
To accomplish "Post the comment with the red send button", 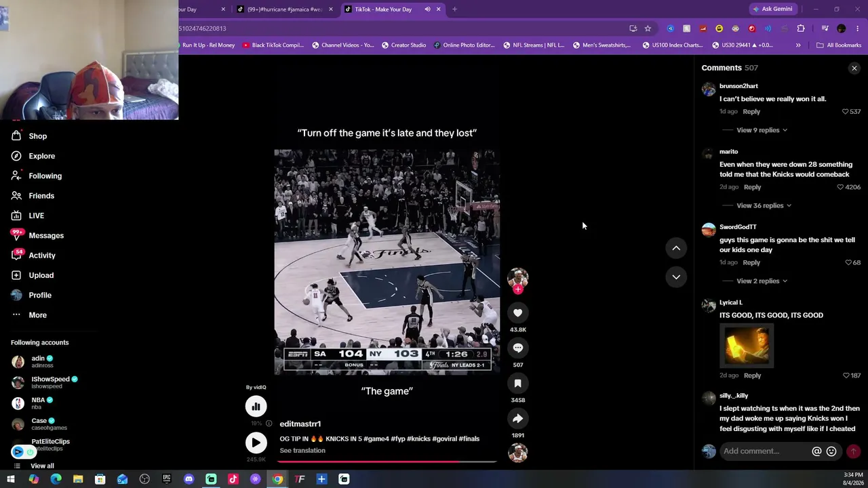I will [853, 451].
